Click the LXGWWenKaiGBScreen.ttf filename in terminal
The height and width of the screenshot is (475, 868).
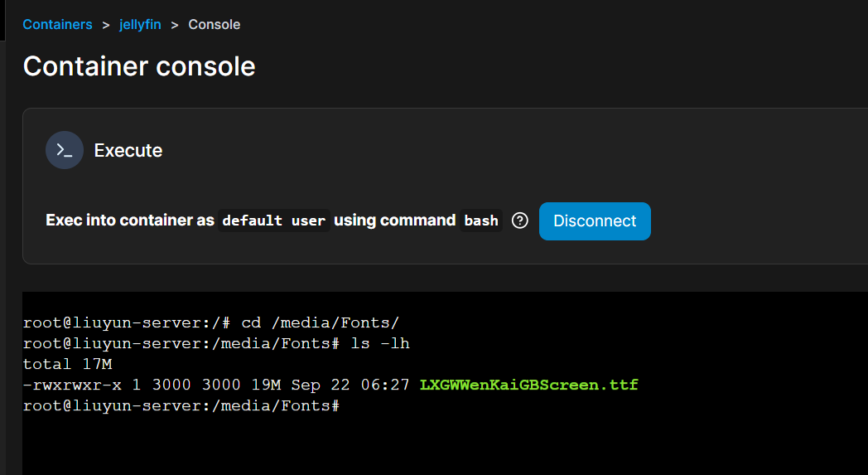pos(528,385)
